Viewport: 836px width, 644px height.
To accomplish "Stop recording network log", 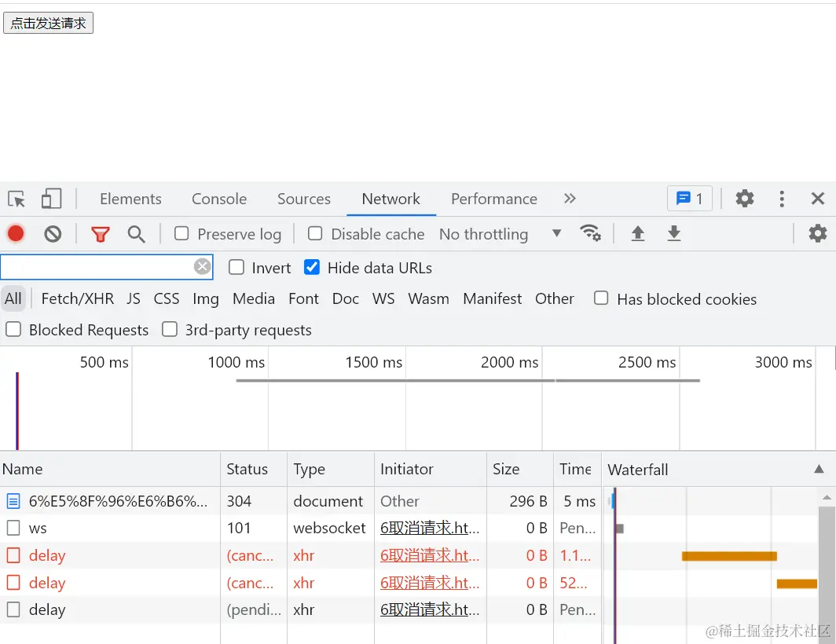I will [16, 233].
